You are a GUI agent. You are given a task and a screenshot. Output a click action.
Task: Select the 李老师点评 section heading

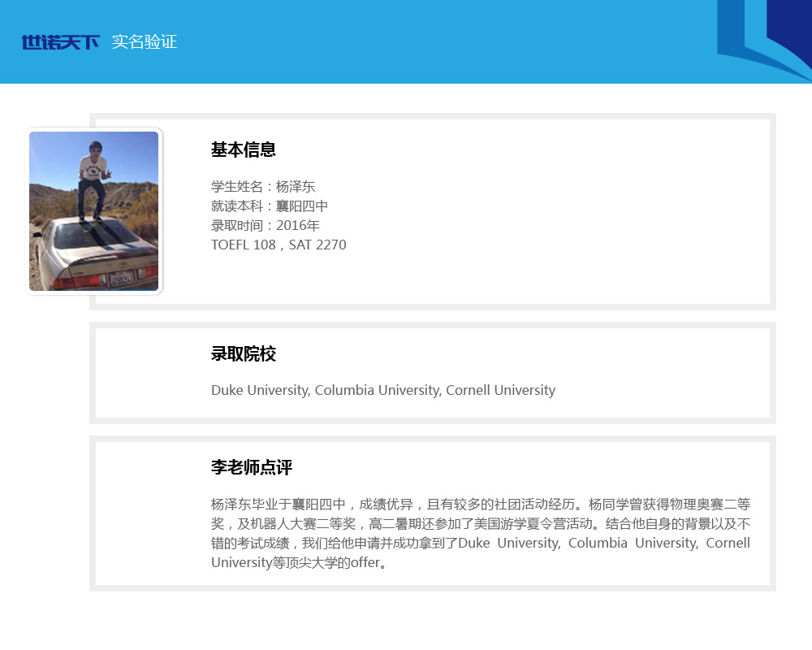pyautogui.click(x=252, y=468)
